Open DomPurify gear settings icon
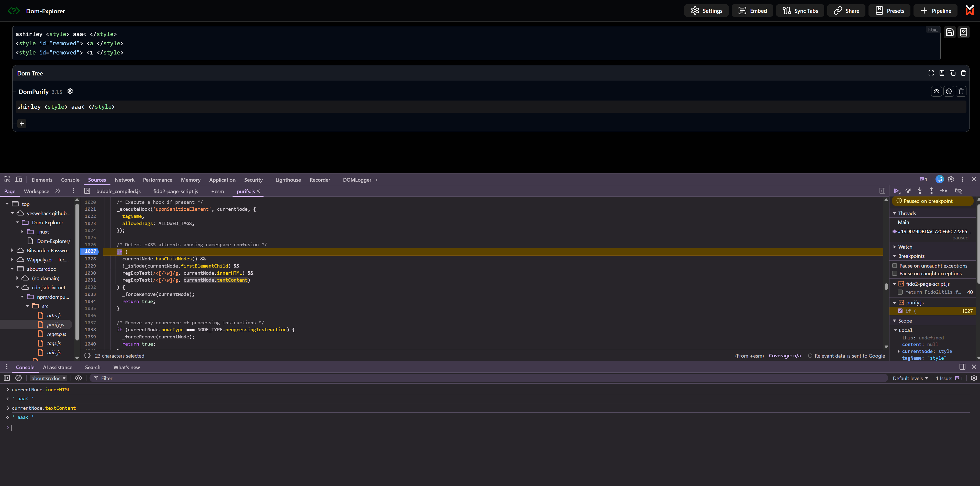The height and width of the screenshot is (486, 980). (x=70, y=91)
